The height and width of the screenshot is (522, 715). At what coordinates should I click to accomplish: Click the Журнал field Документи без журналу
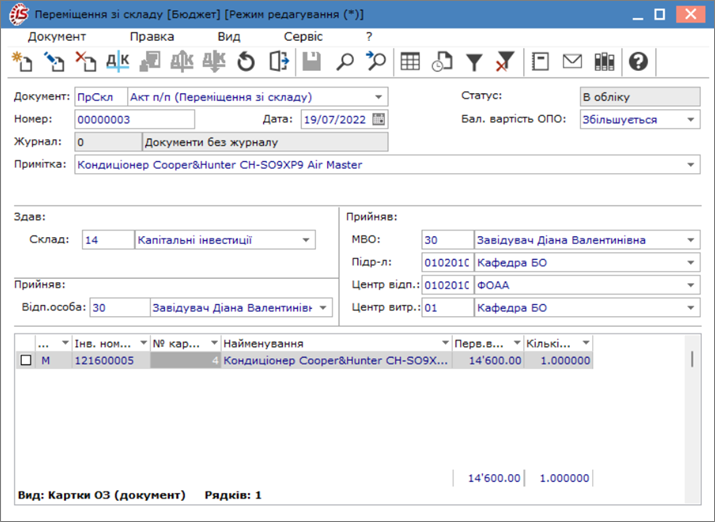coord(265,142)
